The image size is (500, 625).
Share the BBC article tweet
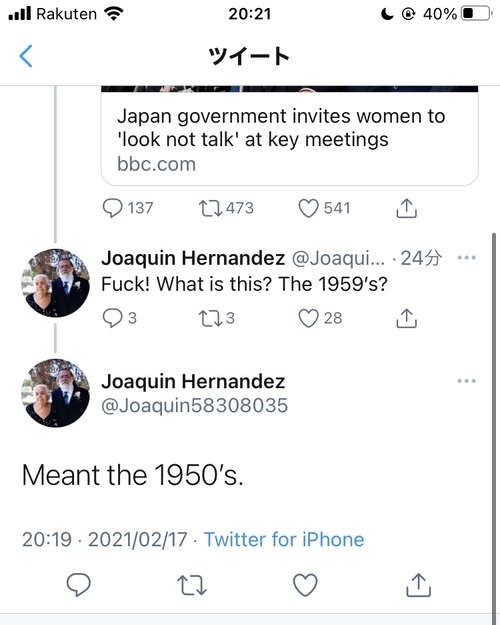(x=406, y=208)
